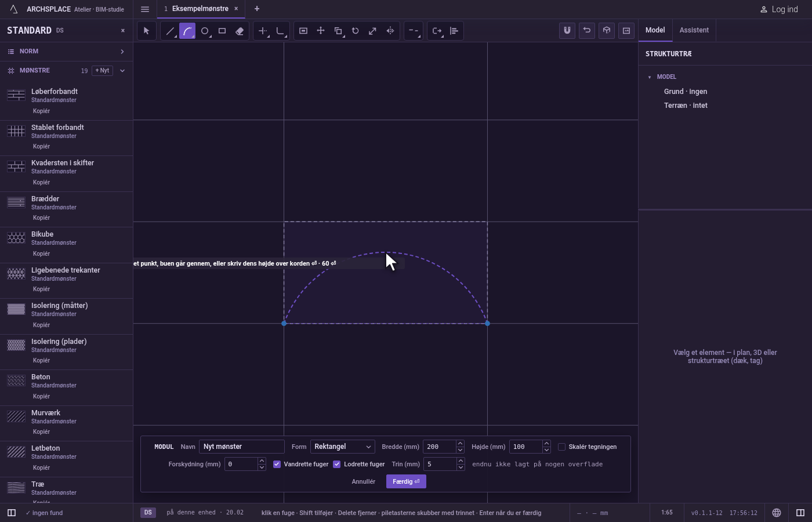The image size is (812, 522).
Task: Switch to the Assistent tab
Action: 694,30
